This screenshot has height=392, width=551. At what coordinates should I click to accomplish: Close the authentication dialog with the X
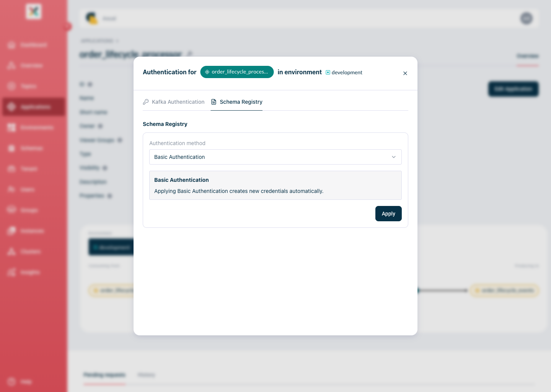[x=405, y=73]
